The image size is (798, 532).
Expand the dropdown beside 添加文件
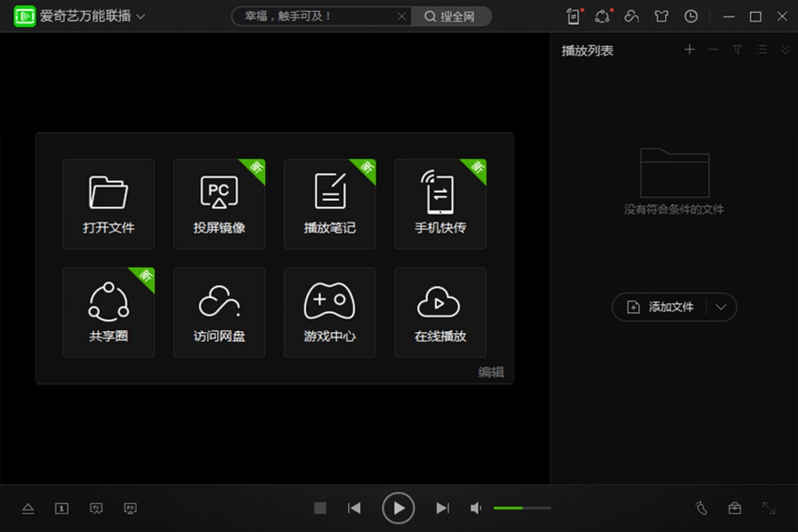point(722,307)
